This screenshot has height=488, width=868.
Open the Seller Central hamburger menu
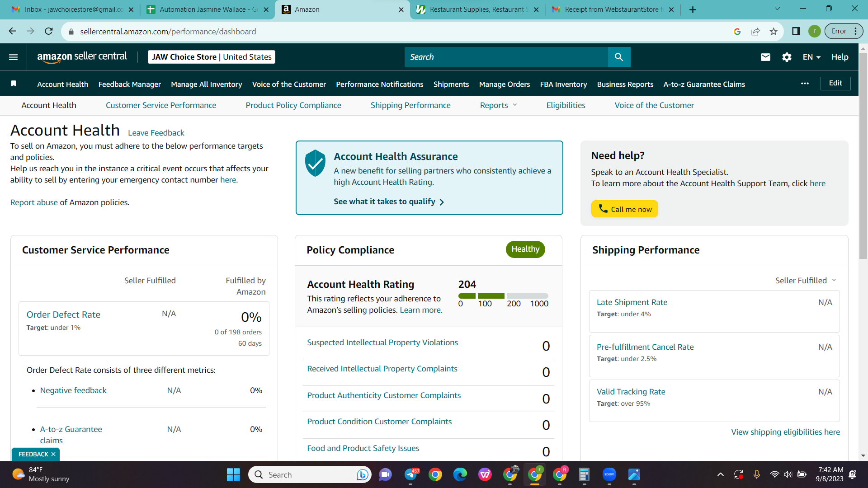click(x=13, y=57)
